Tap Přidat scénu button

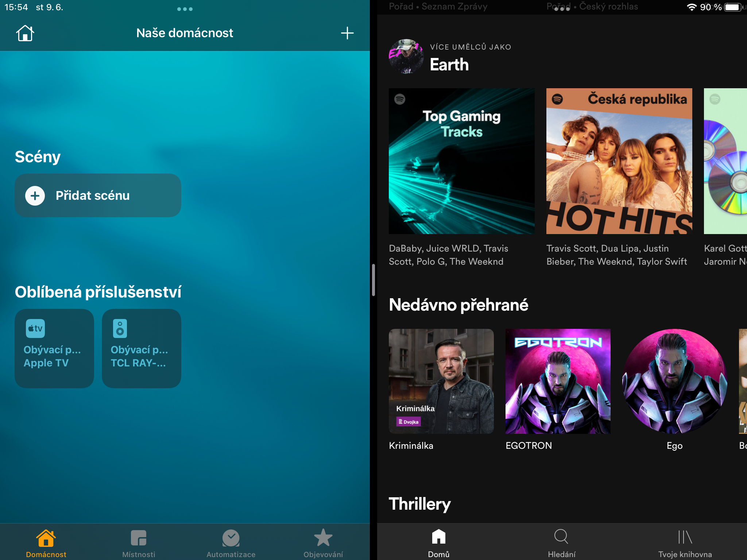point(98,195)
